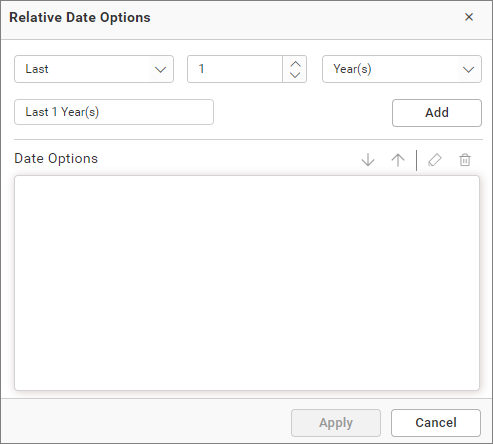Viewport: 493px width, 444px height.
Task: Edit the selected date option
Action: pyautogui.click(x=435, y=160)
